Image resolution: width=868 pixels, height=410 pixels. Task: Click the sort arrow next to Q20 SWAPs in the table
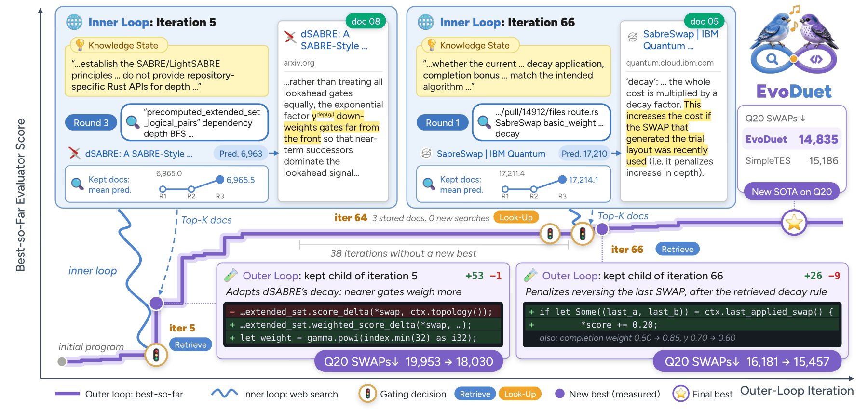pyautogui.click(x=803, y=118)
